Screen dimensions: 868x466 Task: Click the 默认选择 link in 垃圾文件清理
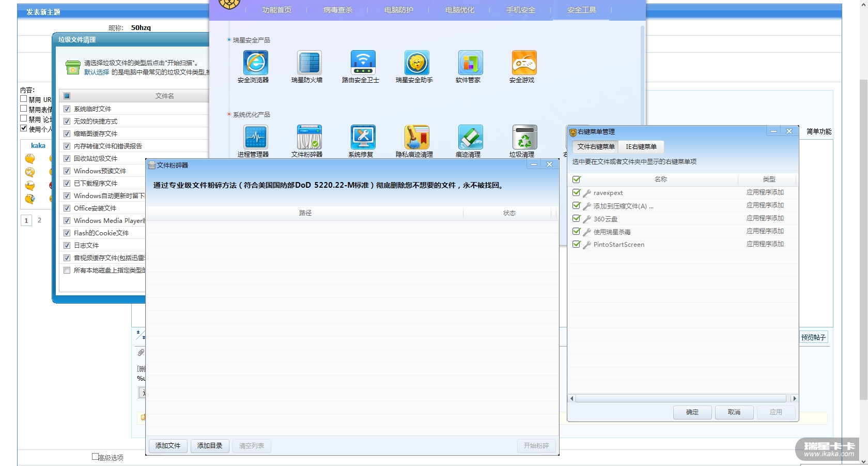coord(97,72)
